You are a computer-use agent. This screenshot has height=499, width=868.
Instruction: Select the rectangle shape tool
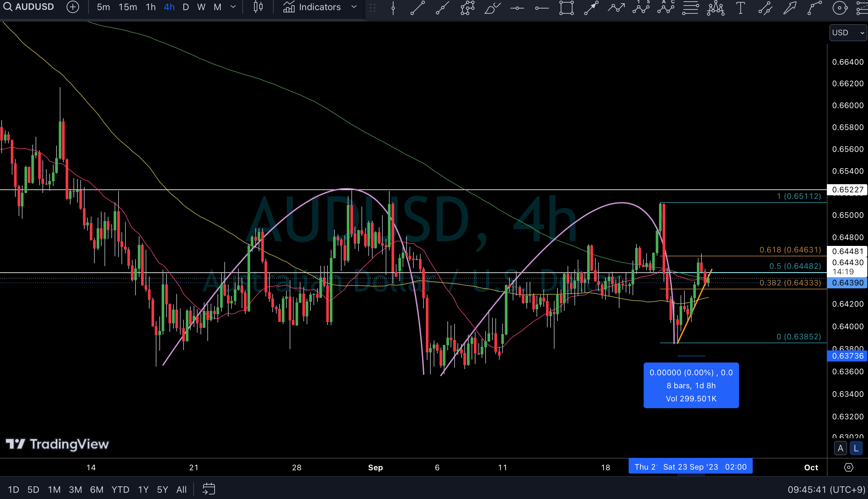(567, 8)
